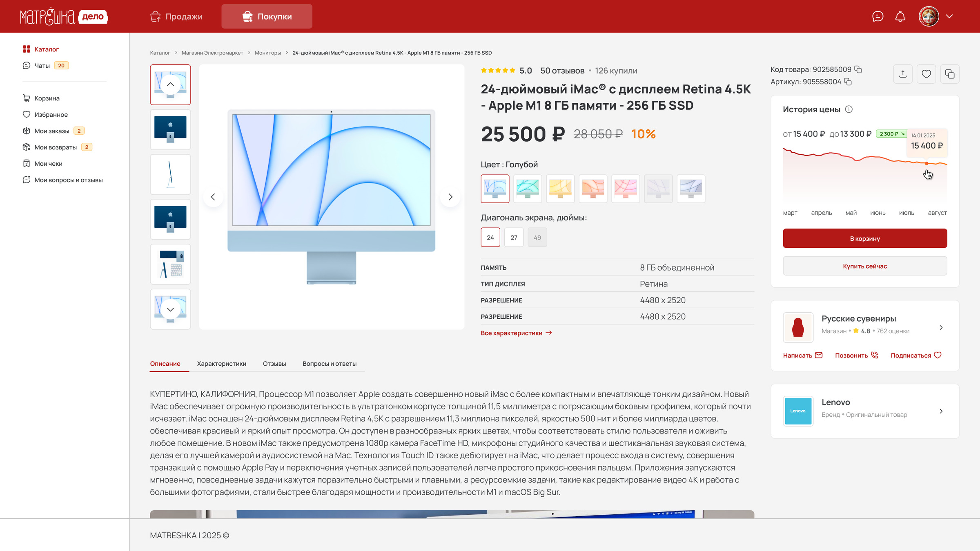The width and height of the screenshot is (980, 551).
Task: Open Мои вопросы и отзывы
Action: coord(63,180)
